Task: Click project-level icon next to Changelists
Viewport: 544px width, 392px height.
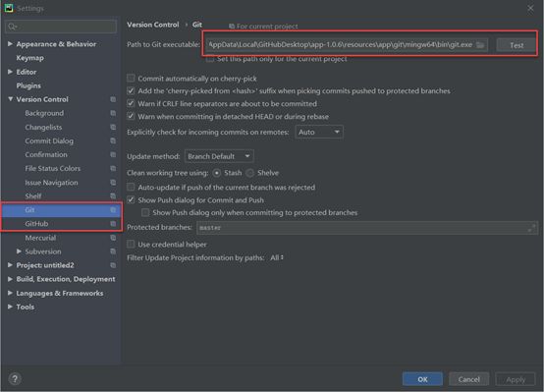Action: click(x=113, y=127)
